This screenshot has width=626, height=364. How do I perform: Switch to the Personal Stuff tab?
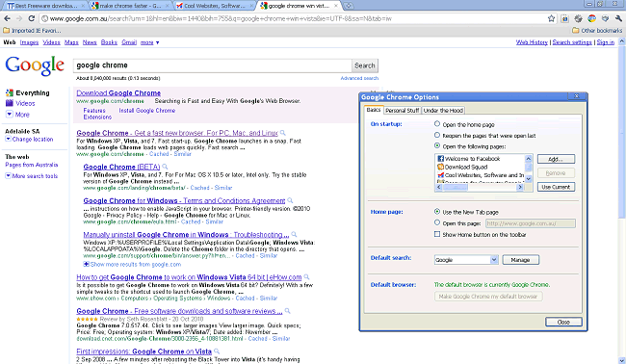click(x=402, y=111)
